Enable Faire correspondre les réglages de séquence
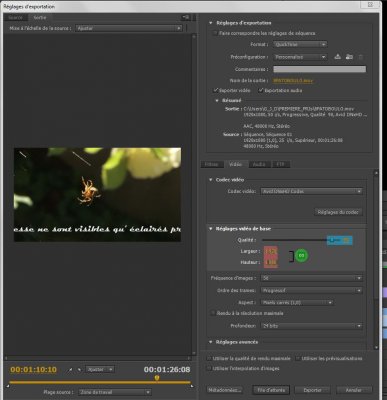 [215, 33]
